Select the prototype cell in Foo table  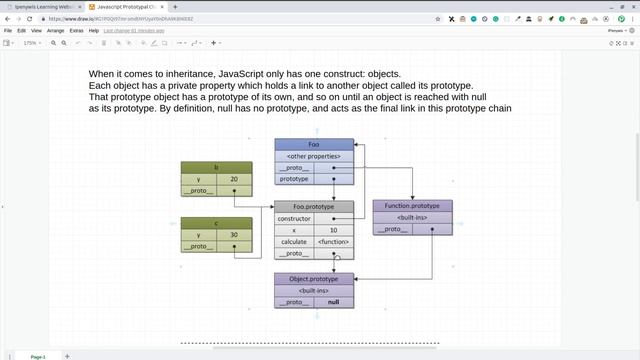tap(294, 179)
